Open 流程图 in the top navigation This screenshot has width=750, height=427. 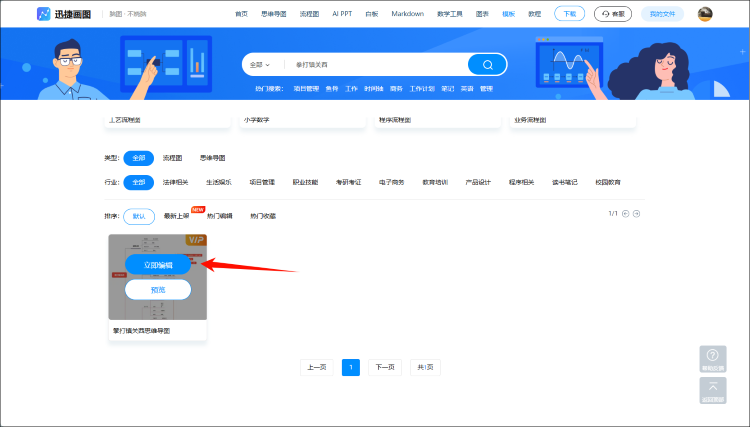(x=309, y=14)
